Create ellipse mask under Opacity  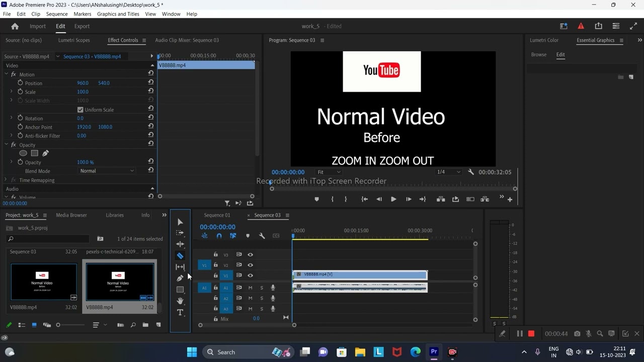[x=23, y=153]
